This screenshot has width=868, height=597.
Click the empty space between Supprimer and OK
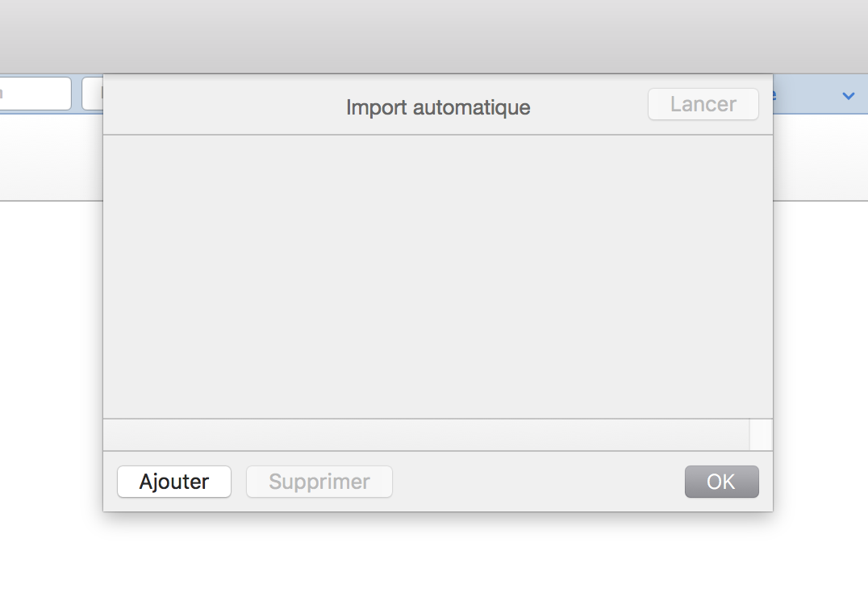(x=538, y=482)
